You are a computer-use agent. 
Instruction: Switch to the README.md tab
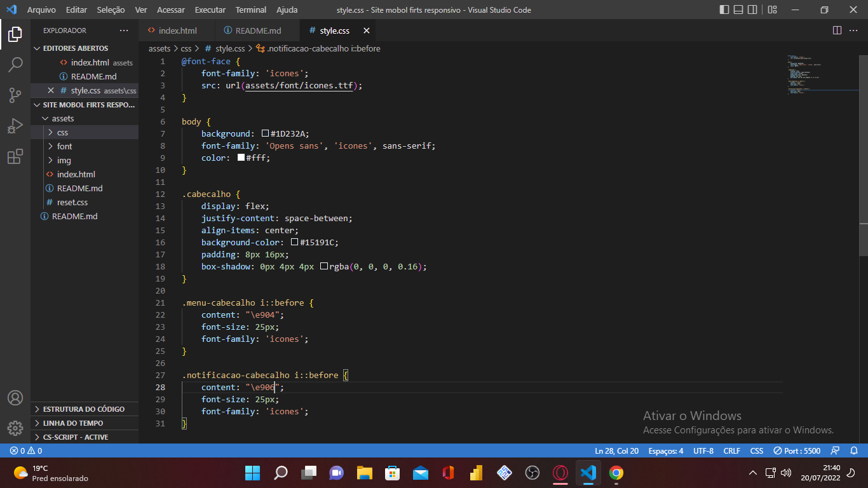(x=257, y=30)
